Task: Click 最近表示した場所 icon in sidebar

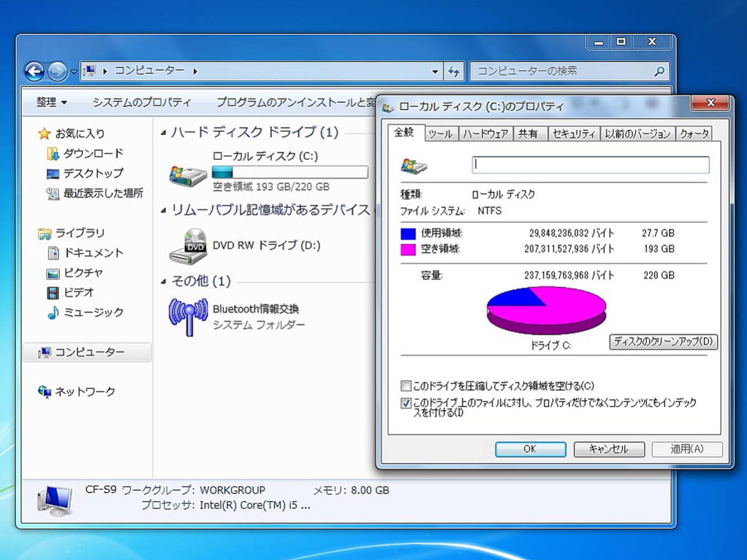Action: pos(53,193)
